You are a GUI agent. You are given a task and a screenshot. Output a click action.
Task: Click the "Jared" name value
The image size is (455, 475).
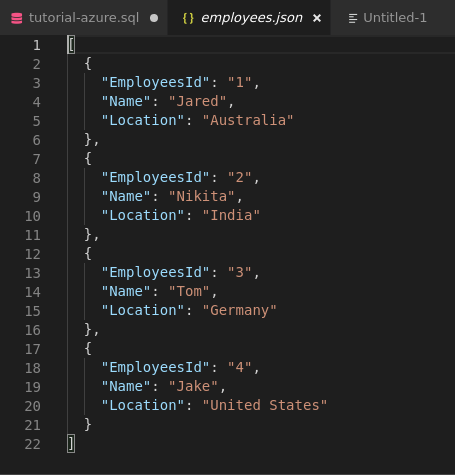tap(197, 101)
